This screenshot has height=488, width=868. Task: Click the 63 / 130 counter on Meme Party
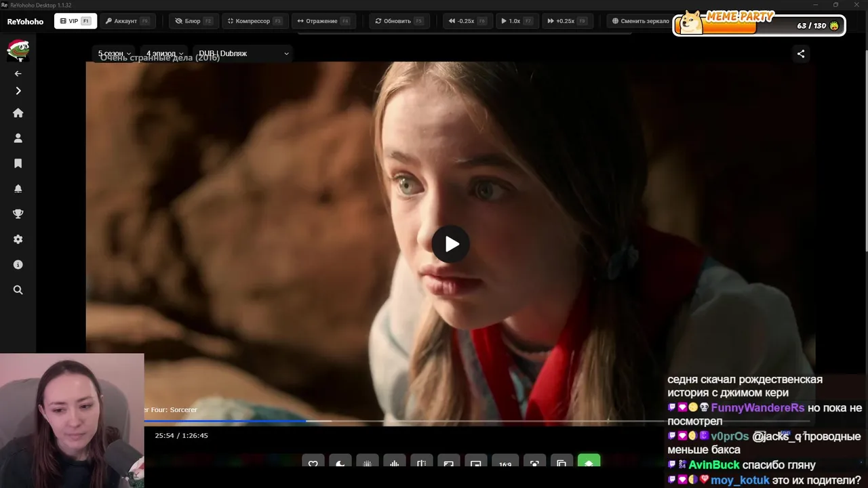click(812, 26)
